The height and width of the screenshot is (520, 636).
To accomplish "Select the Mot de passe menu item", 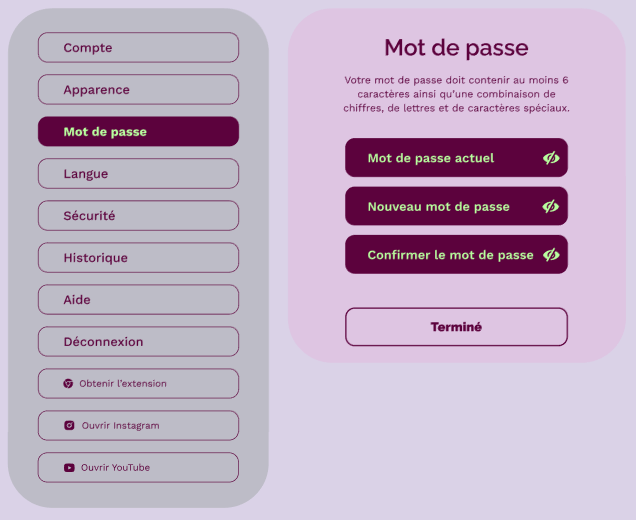I will [x=138, y=132].
